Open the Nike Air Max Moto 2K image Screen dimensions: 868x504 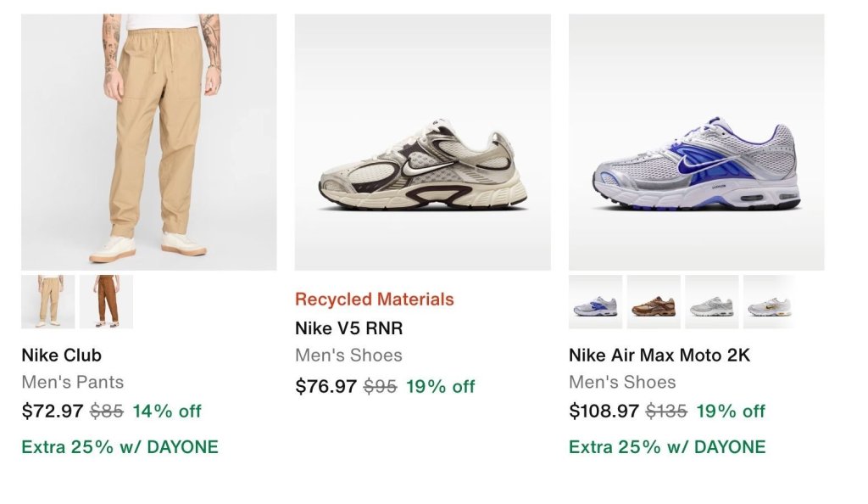pyautogui.click(x=697, y=143)
